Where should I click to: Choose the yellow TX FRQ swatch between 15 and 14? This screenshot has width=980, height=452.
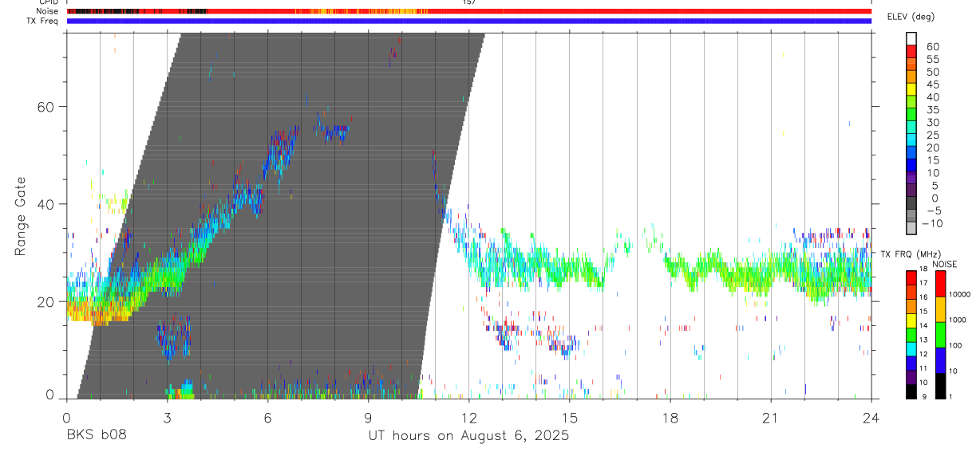pyautogui.click(x=911, y=320)
